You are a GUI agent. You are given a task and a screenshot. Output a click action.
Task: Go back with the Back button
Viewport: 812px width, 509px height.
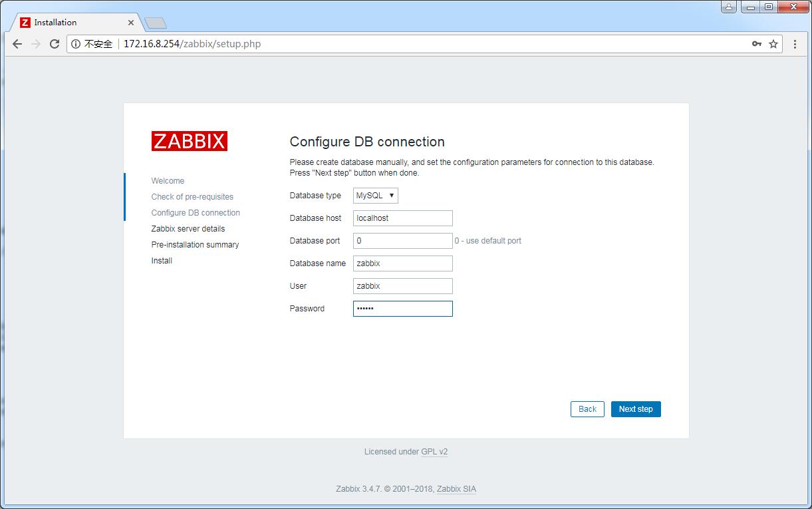point(587,409)
